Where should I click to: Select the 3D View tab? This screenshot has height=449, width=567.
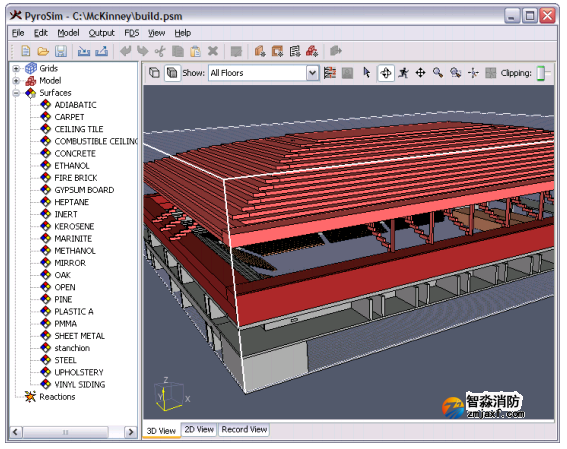[161, 431]
